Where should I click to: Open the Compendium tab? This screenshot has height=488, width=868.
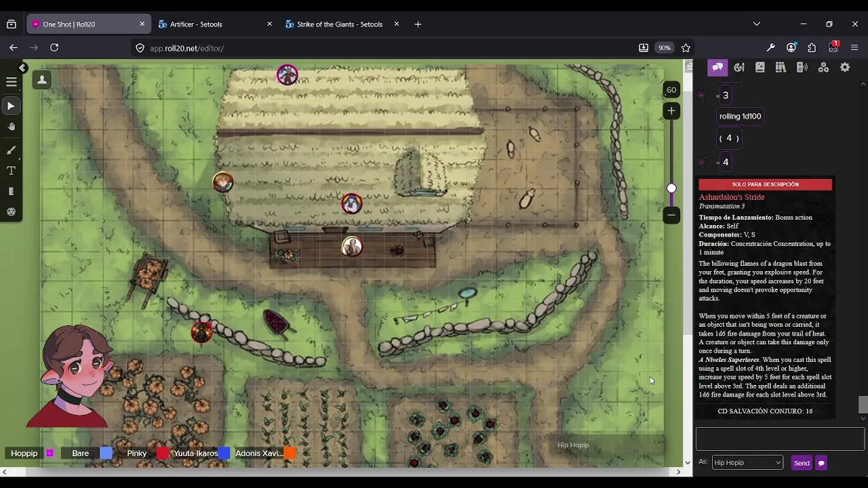781,67
